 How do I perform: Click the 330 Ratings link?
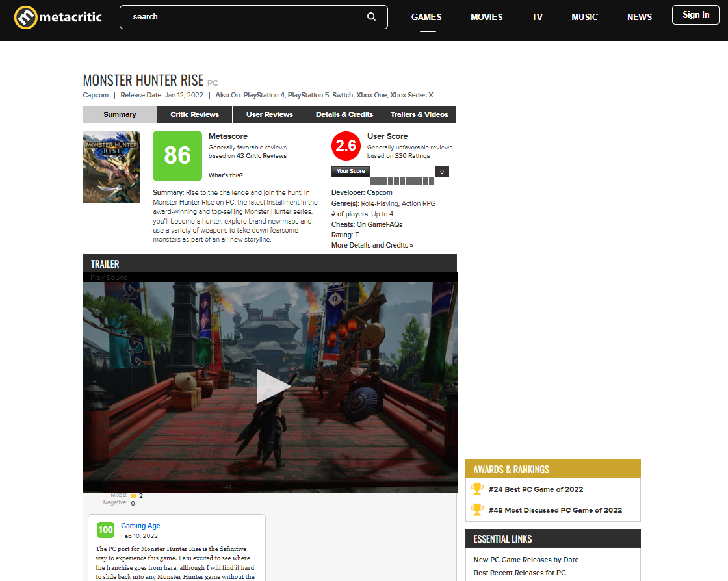[412, 156]
